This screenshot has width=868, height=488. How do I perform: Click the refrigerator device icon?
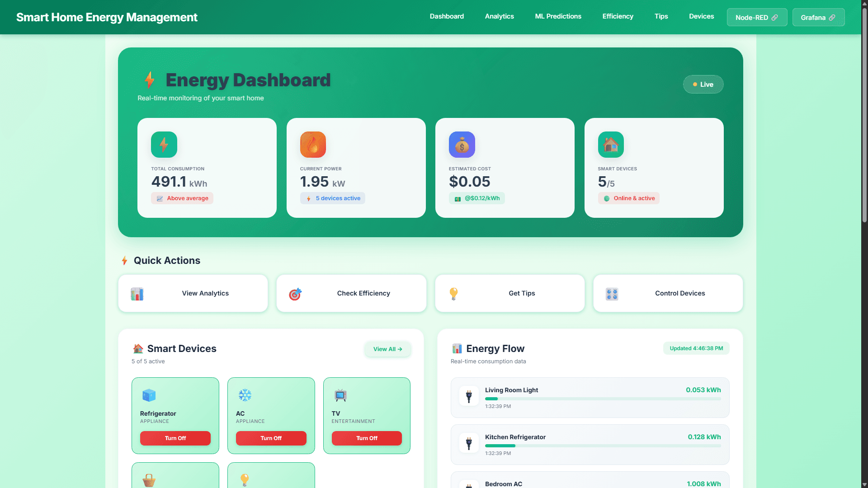(x=149, y=395)
